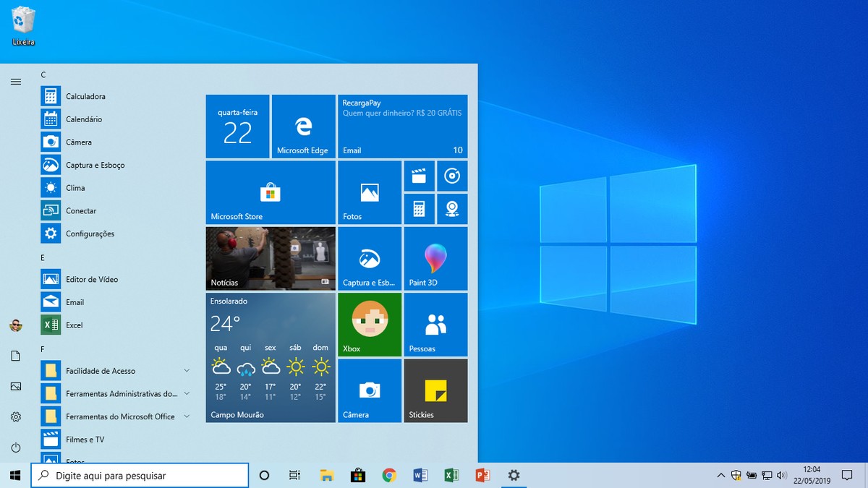
Task: Open the Notícias live tile
Action: tap(271, 258)
